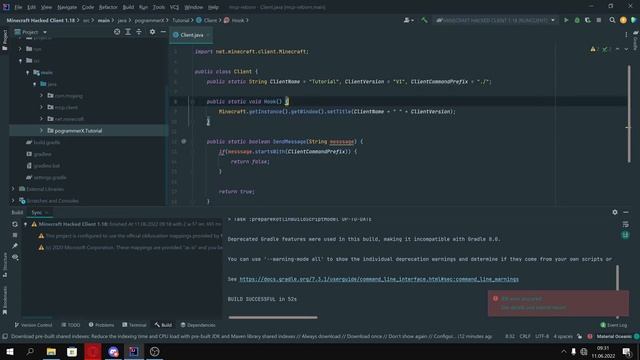
Task: Expand External Libraries node
Action: click(13, 189)
